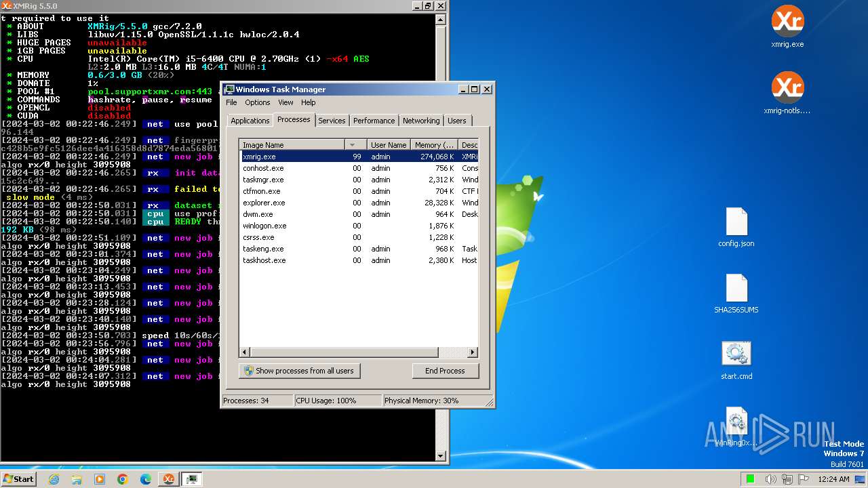Switch to Task Manager taskbar button
868x488 pixels.
[192, 479]
